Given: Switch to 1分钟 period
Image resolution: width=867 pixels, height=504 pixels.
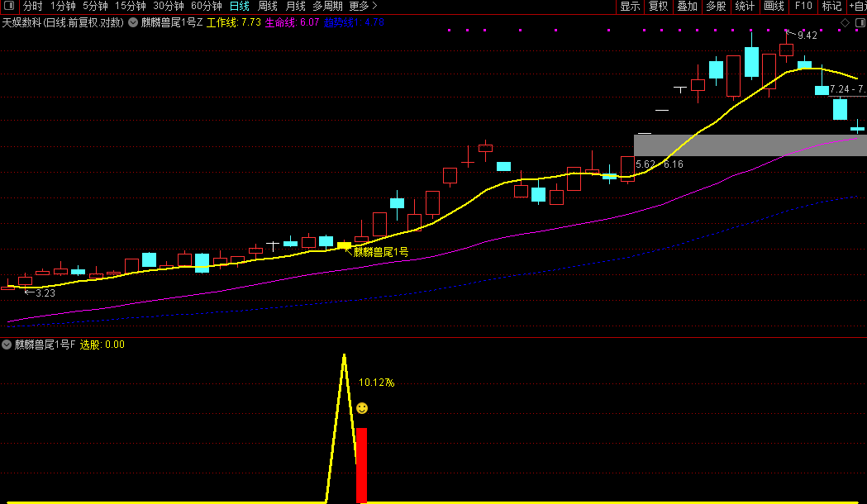Looking at the screenshot, I should tap(63, 6).
